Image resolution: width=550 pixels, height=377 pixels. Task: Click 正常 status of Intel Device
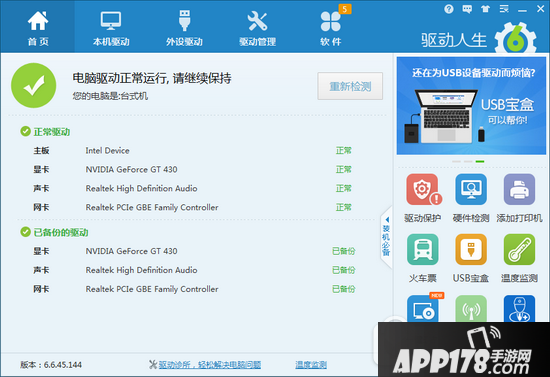pos(343,150)
